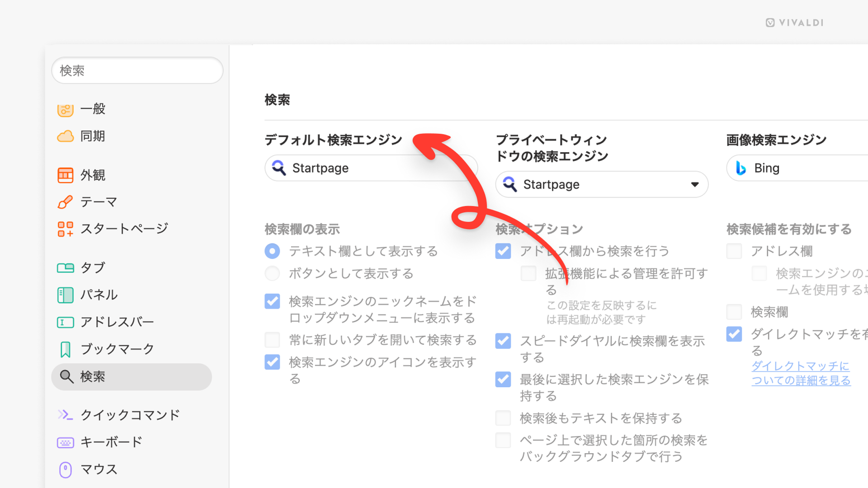
Task: Click the パネル icon in the sidebar
Action: click(66, 295)
